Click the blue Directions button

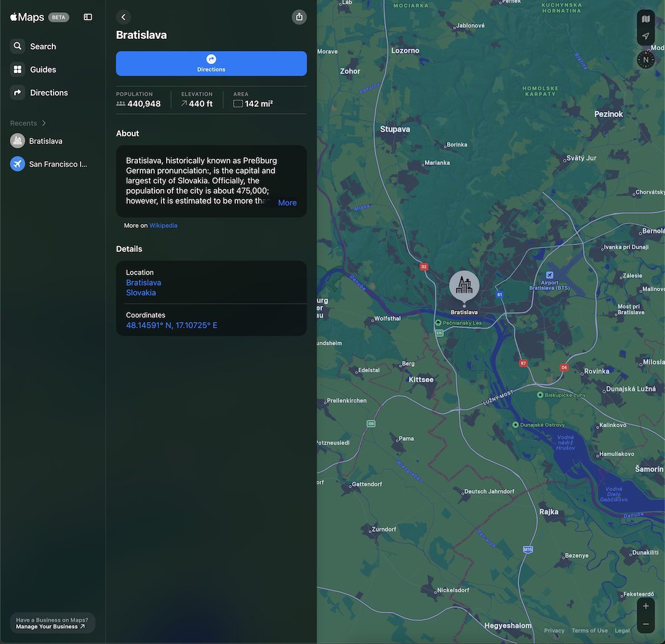[211, 63]
